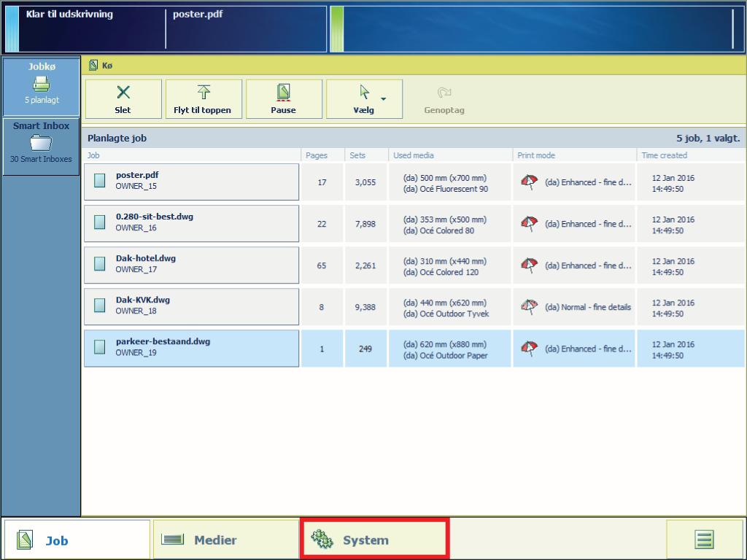Screen dimensions: 747x560
Task: Click the Job tab document icon
Action: tap(25, 540)
